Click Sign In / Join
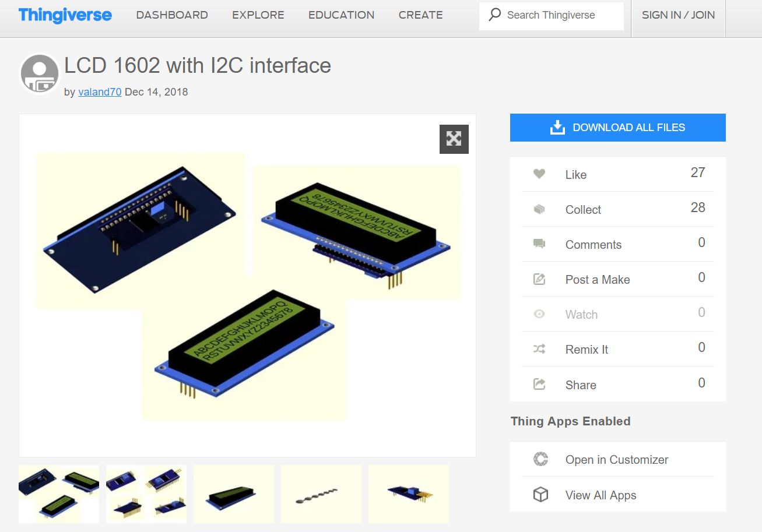 (x=678, y=15)
